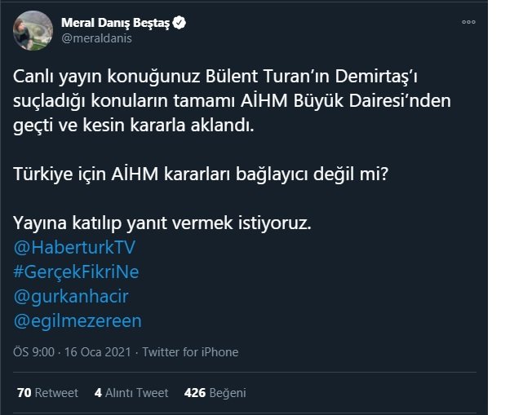Viewport: 532px width, 415px height.
Task: Click the quote tweet count number 4
Action: [98, 393]
